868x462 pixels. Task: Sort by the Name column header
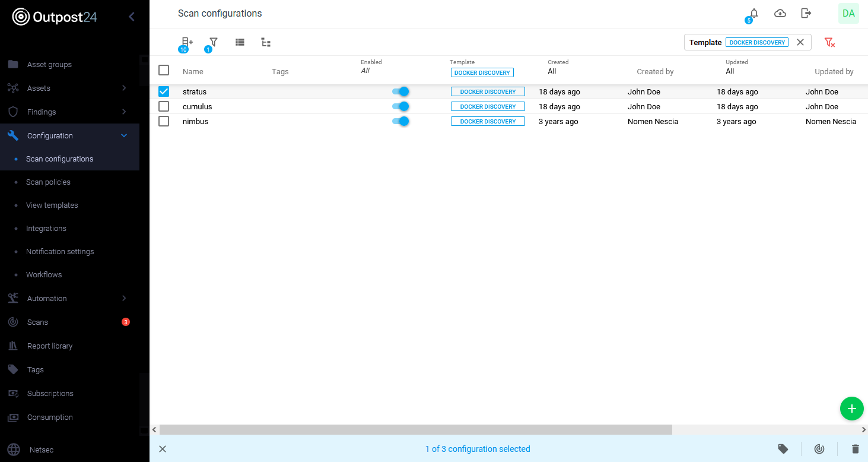193,71
